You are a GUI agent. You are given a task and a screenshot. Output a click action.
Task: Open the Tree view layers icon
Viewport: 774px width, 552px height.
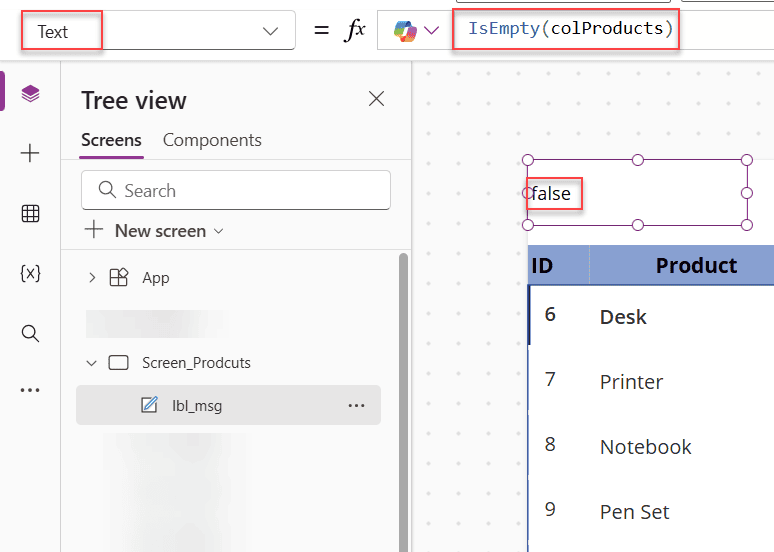(x=30, y=93)
